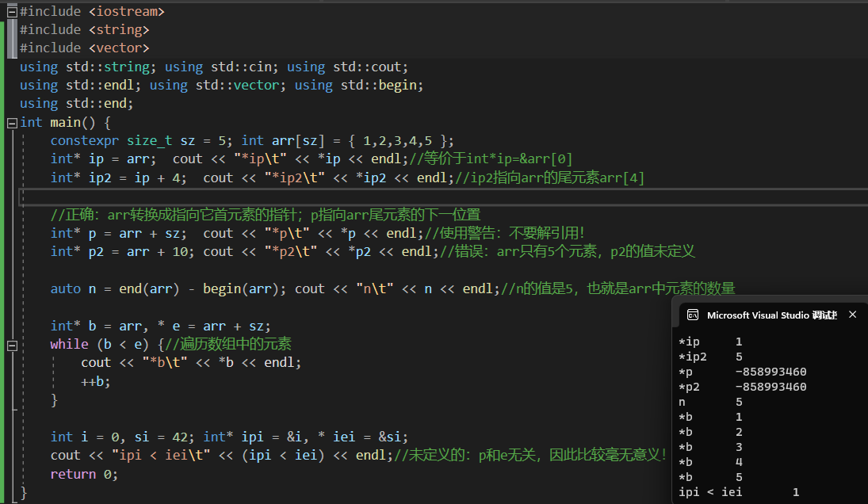Collapse the #include directives block
The width and height of the screenshot is (868, 504).
pyautogui.click(x=12, y=12)
